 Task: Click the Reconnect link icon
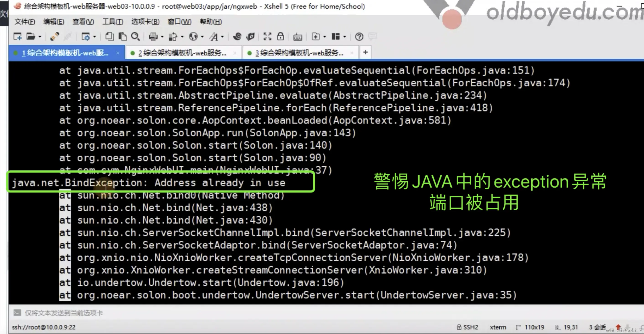click(x=55, y=37)
